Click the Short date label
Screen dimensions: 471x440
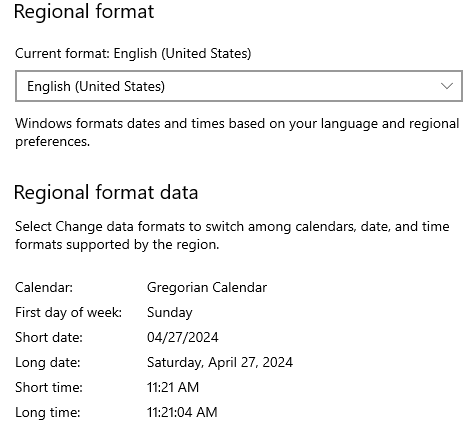coord(49,337)
